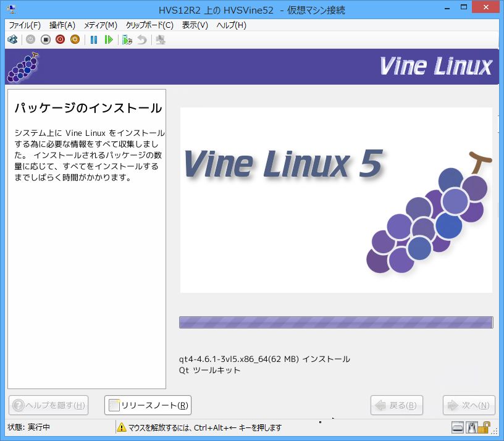Pause the virtual machine
This screenshot has width=504, height=441.
[94, 40]
